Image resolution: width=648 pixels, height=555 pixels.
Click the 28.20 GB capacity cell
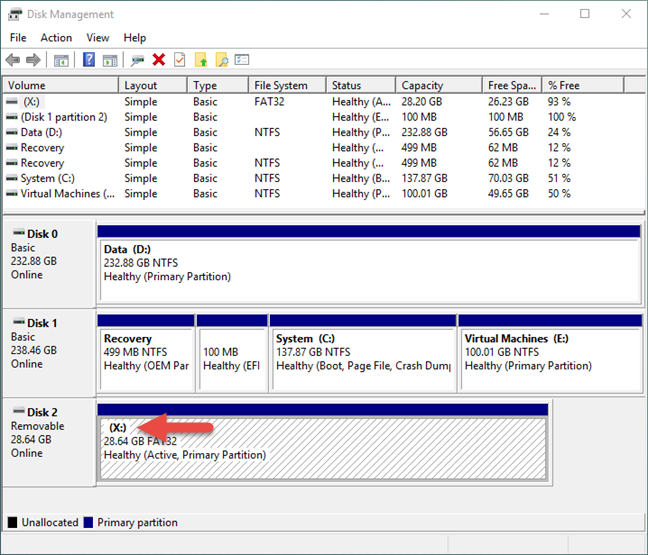point(422,102)
